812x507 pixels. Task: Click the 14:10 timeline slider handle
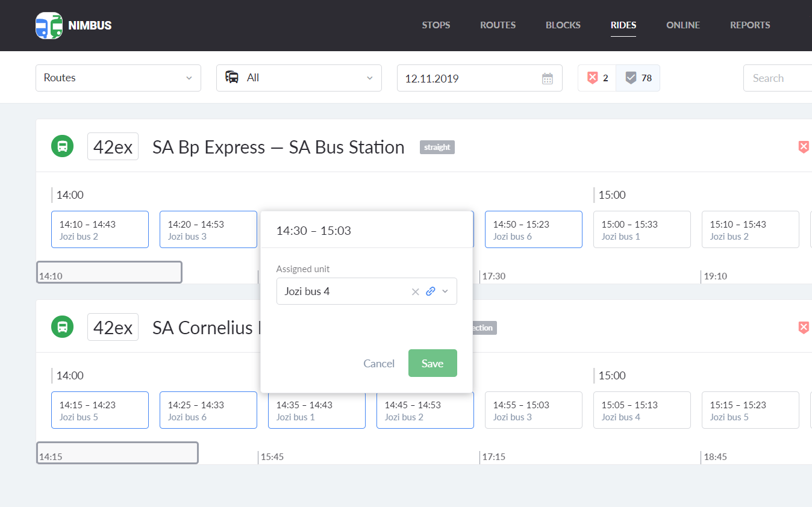pyautogui.click(x=109, y=272)
